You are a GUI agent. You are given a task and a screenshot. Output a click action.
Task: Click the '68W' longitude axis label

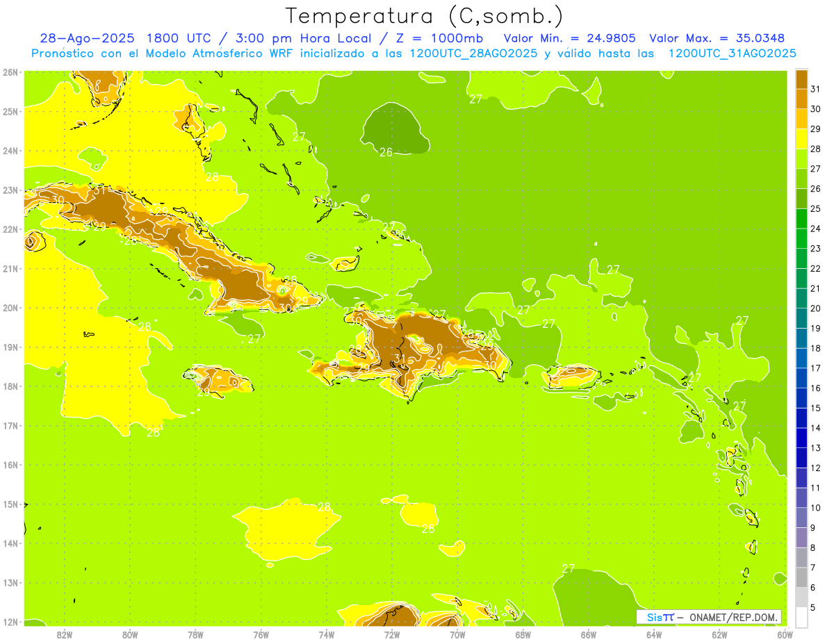click(523, 634)
